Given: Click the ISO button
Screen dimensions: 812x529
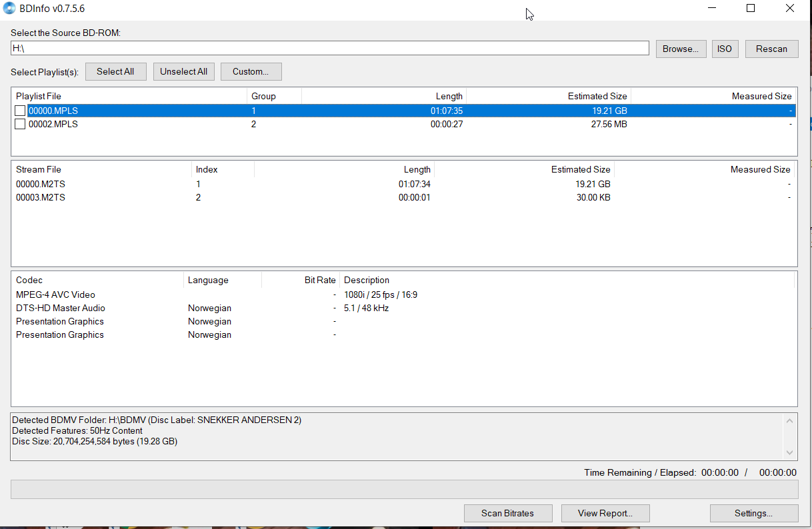Looking at the screenshot, I should point(725,49).
